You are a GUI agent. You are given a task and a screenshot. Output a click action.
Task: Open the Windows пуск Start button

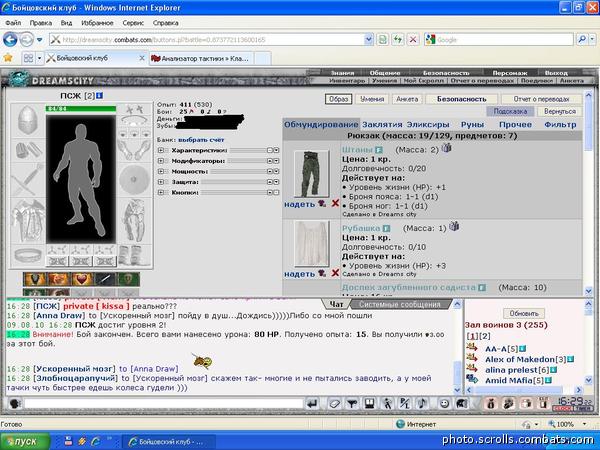25,441
